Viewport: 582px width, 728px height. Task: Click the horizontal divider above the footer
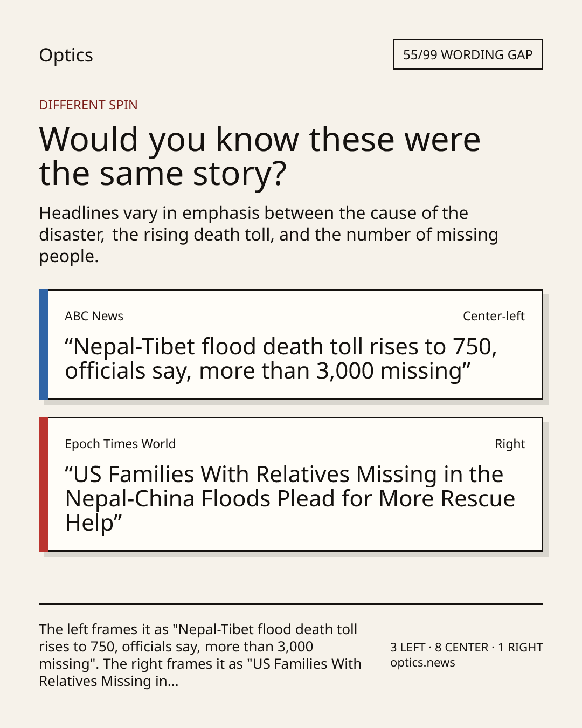[x=291, y=604]
